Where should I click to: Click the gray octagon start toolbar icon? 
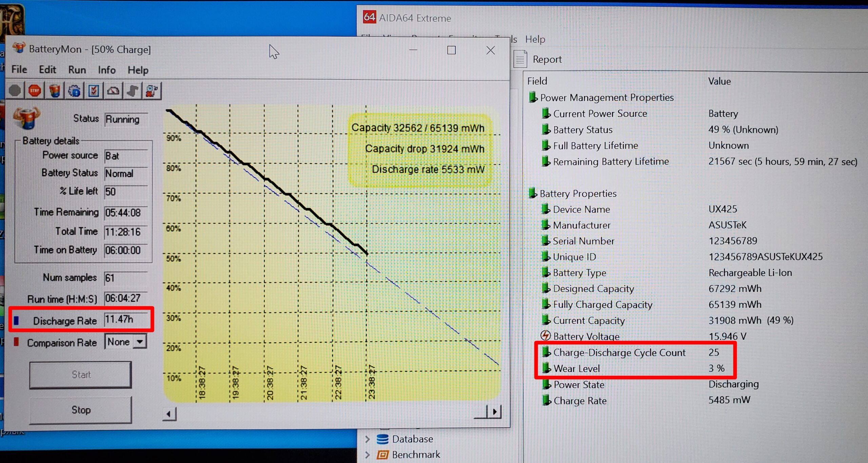coord(15,91)
